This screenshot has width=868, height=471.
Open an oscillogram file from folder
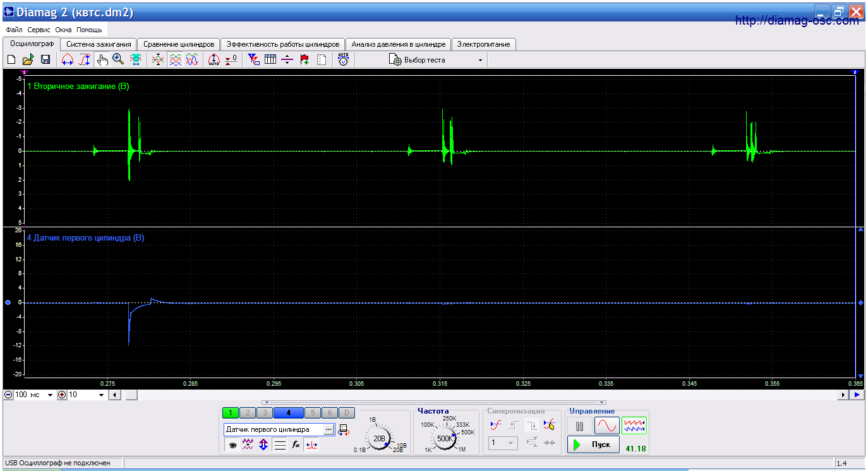coord(28,60)
